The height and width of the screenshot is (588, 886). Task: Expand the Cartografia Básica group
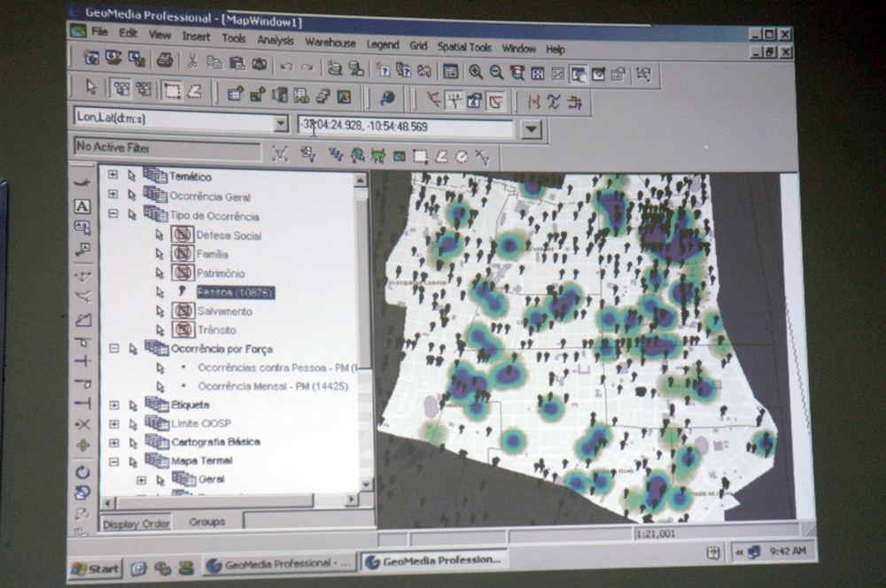114,442
